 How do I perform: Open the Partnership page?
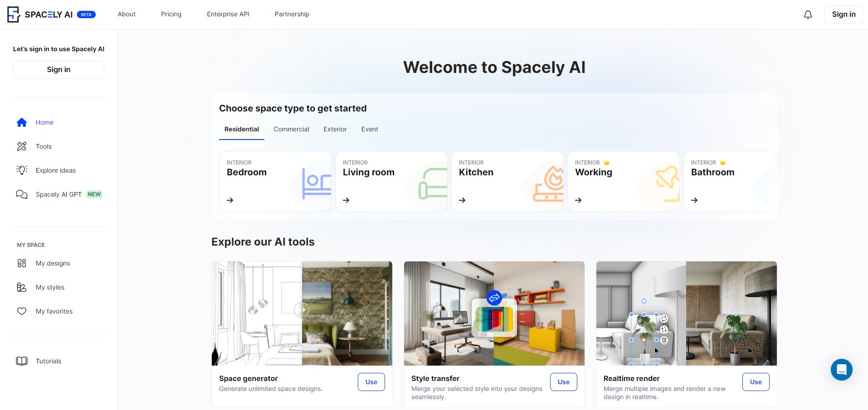point(292,14)
